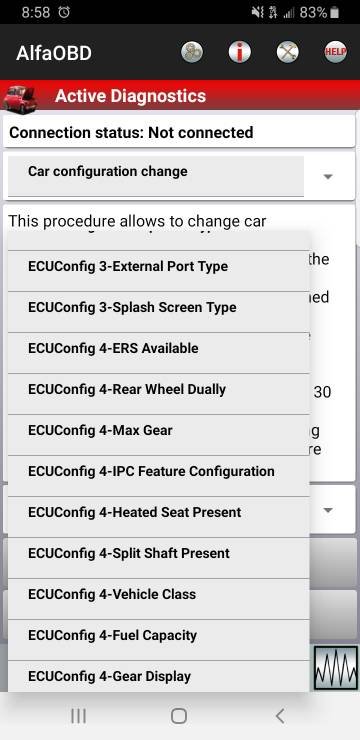Choose ECUConfig 4-Rear Wheel Dually
Image resolution: width=360 pixels, height=740 pixels.
coord(159,394)
